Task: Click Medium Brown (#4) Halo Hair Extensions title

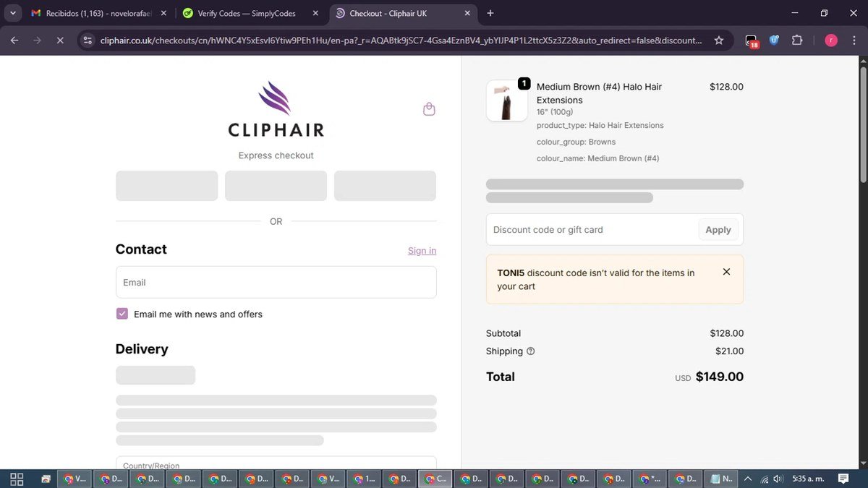Action: (600, 93)
